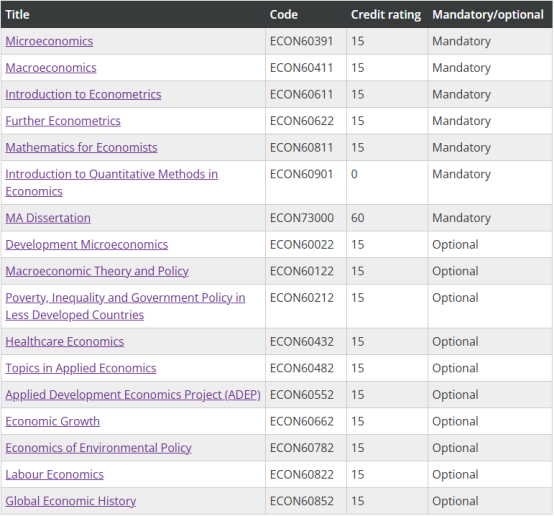This screenshot has width=554, height=516.
Task: Click the Credit rating column header
Action: [x=386, y=14]
